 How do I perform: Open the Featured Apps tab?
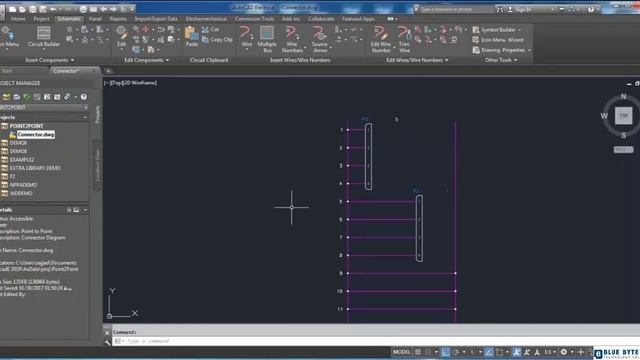click(x=358, y=19)
